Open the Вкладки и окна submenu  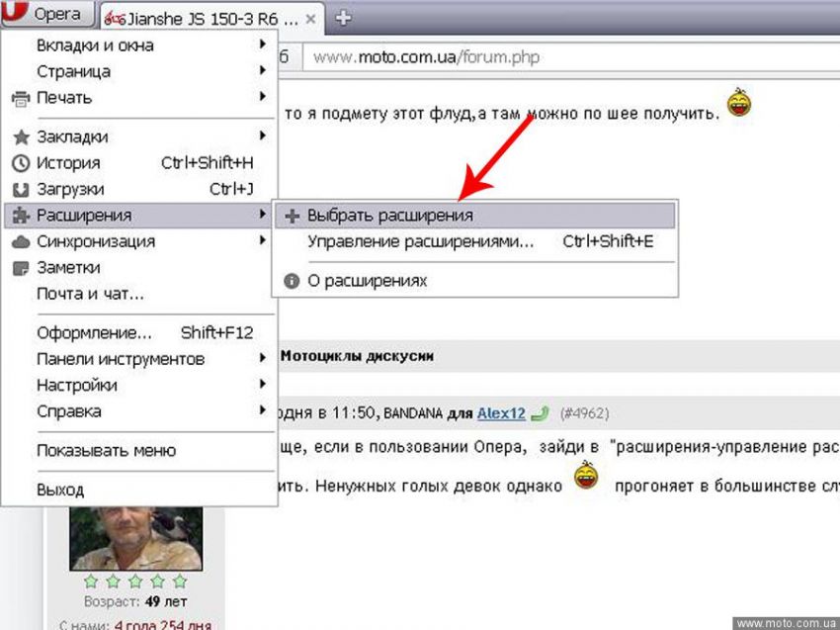pos(140,45)
